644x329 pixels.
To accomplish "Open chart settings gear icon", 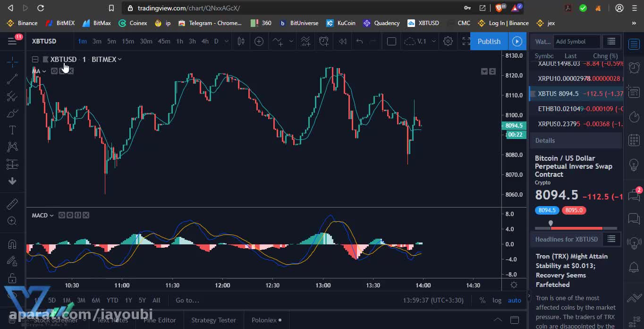I will click(x=448, y=41).
